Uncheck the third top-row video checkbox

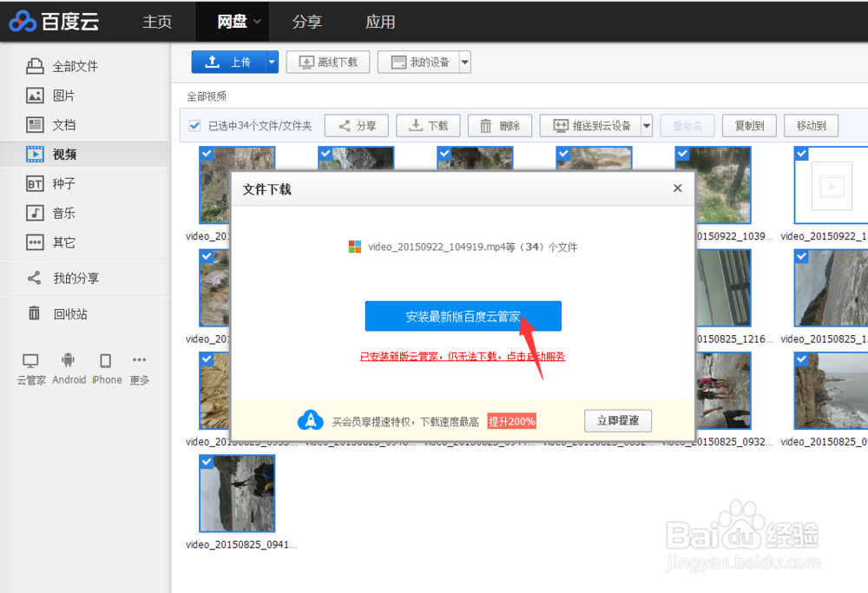click(444, 154)
